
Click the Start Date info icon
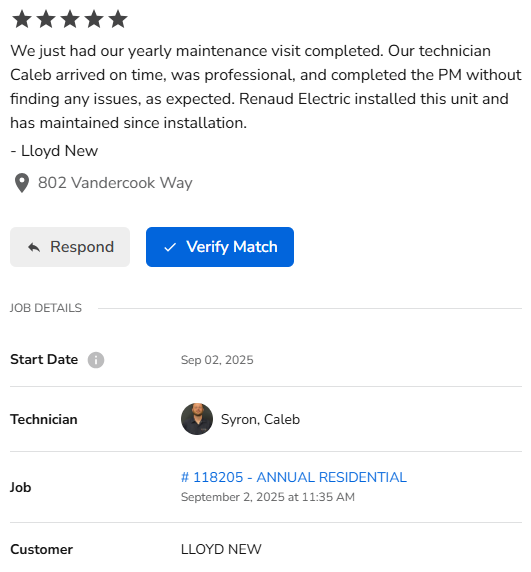click(96, 360)
